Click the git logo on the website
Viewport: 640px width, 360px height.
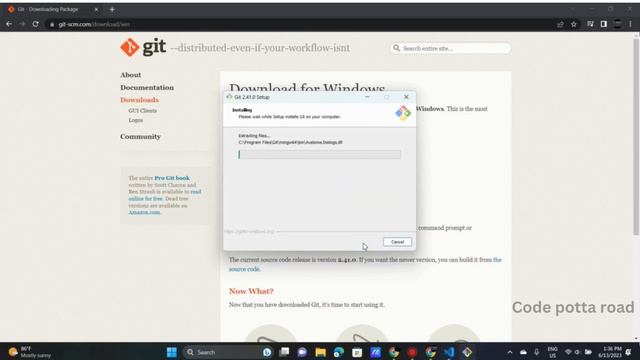[143, 47]
